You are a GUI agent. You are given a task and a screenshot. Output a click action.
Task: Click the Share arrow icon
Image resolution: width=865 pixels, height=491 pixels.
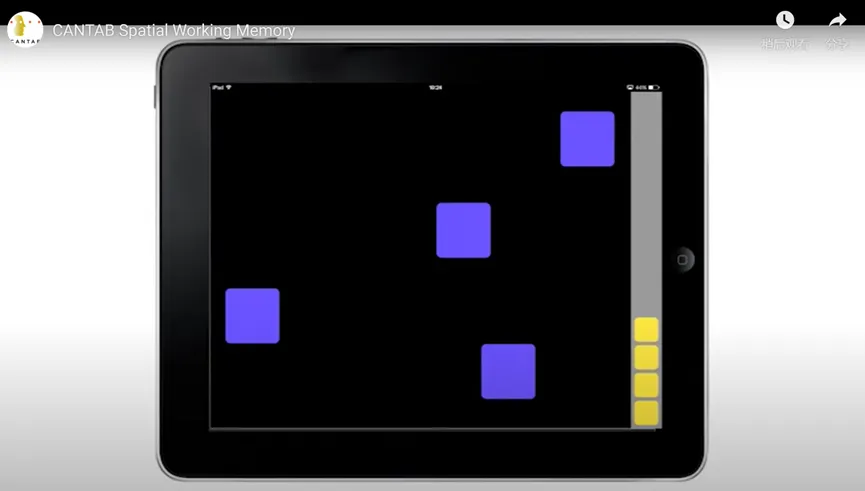837,20
